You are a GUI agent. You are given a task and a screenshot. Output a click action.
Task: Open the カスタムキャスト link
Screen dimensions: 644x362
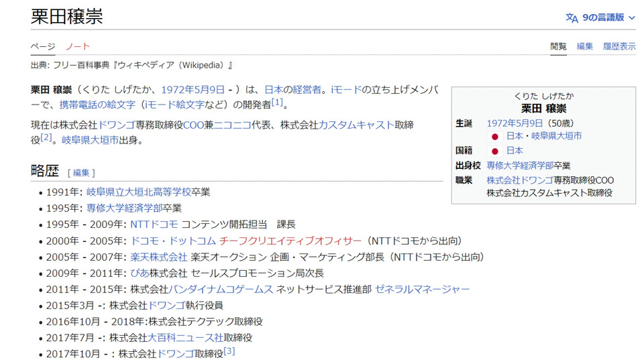pyautogui.click(x=356, y=125)
